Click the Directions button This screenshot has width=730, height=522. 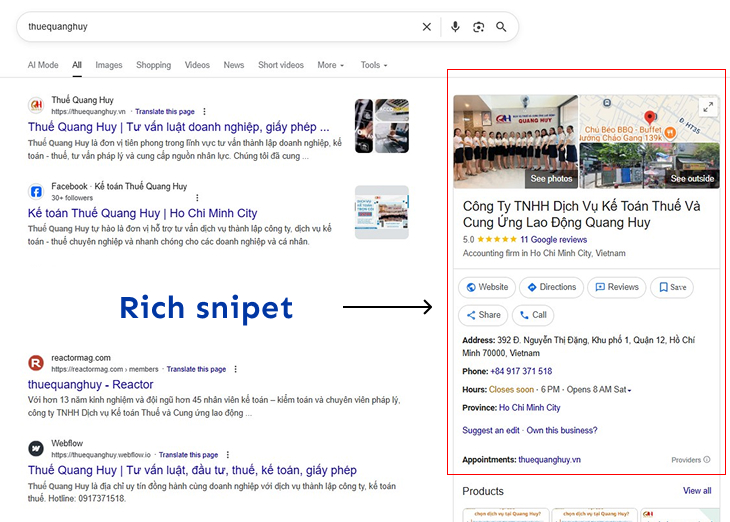click(551, 287)
